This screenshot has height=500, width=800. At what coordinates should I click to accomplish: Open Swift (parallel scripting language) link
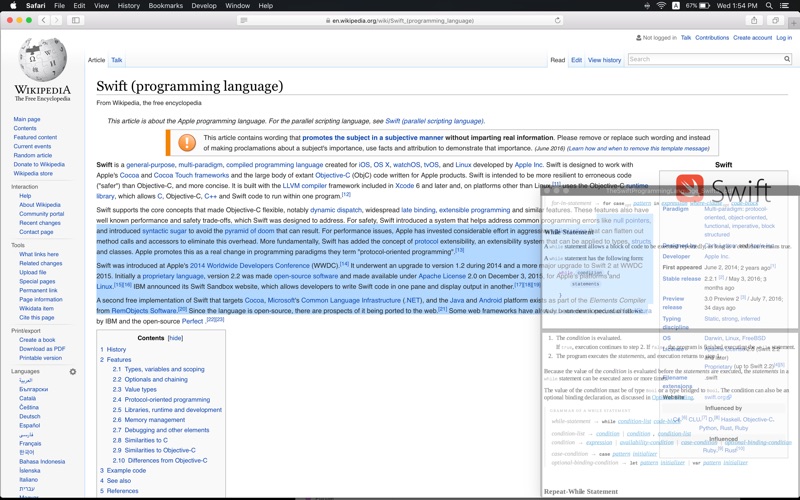[x=434, y=121]
